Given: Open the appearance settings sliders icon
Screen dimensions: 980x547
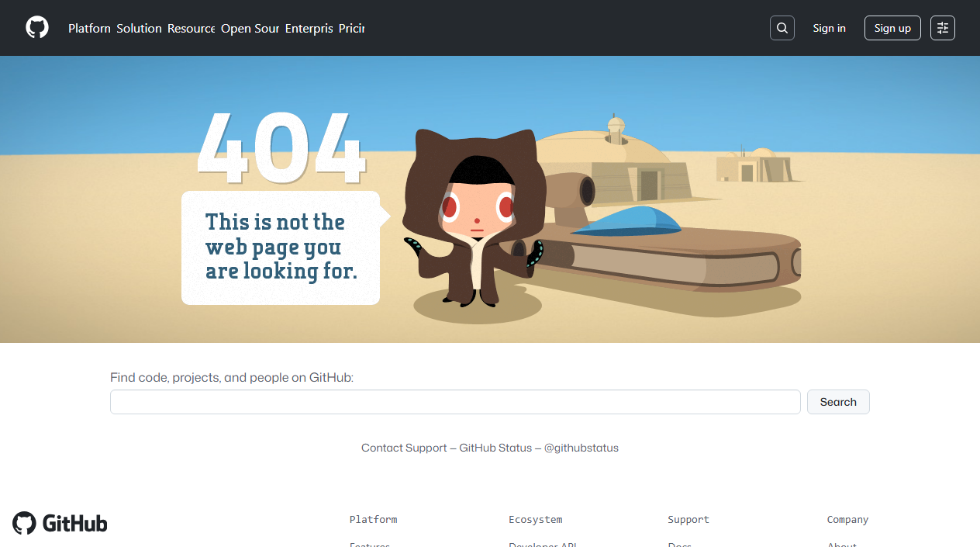Looking at the screenshot, I should click(x=943, y=28).
